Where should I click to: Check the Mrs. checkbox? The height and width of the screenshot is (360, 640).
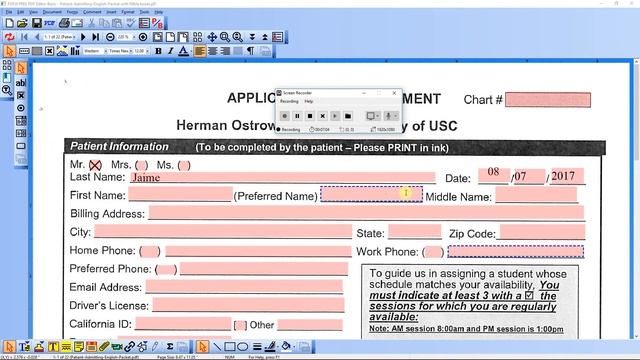[142, 165]
